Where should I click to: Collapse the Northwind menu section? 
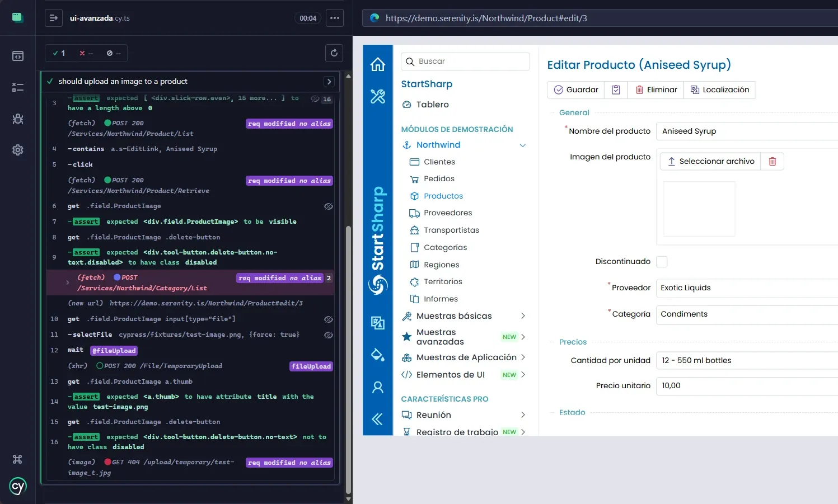[523, 145]
